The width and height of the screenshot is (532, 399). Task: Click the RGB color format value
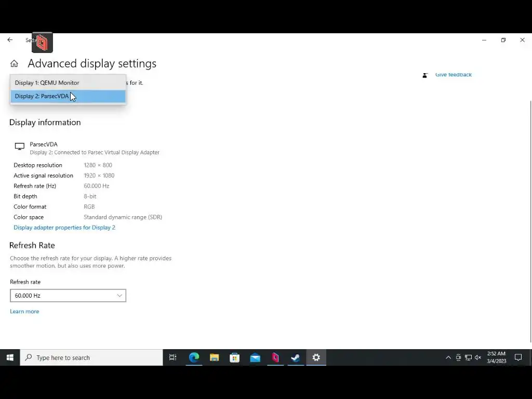[89, 207]
